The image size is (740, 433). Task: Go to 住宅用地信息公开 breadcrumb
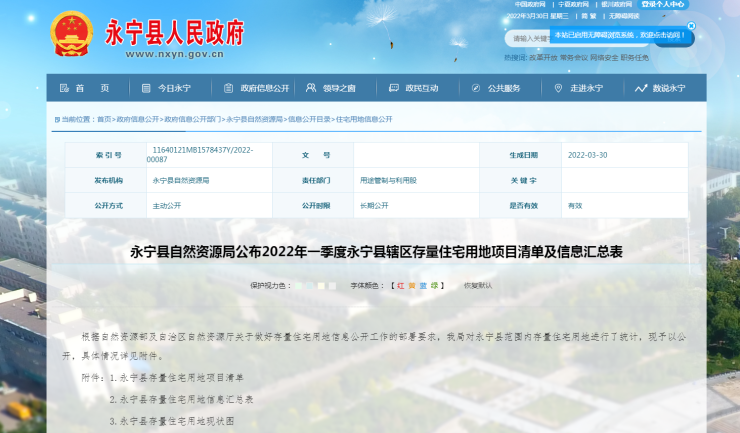[364, 119]
